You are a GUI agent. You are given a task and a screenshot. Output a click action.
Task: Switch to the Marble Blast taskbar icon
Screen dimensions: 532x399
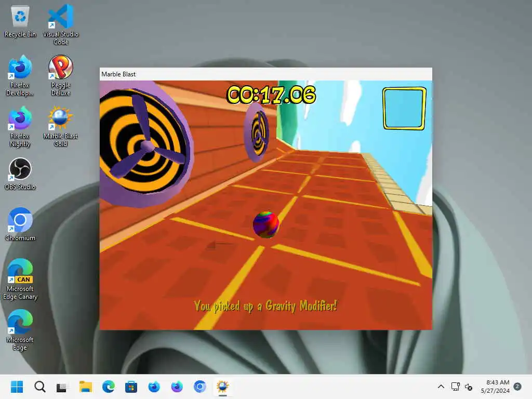(x=222, y=387)
